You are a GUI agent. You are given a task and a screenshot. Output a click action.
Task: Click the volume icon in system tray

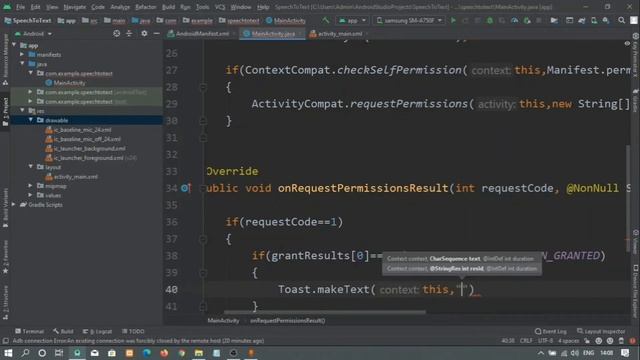click(x=575, y=353)
